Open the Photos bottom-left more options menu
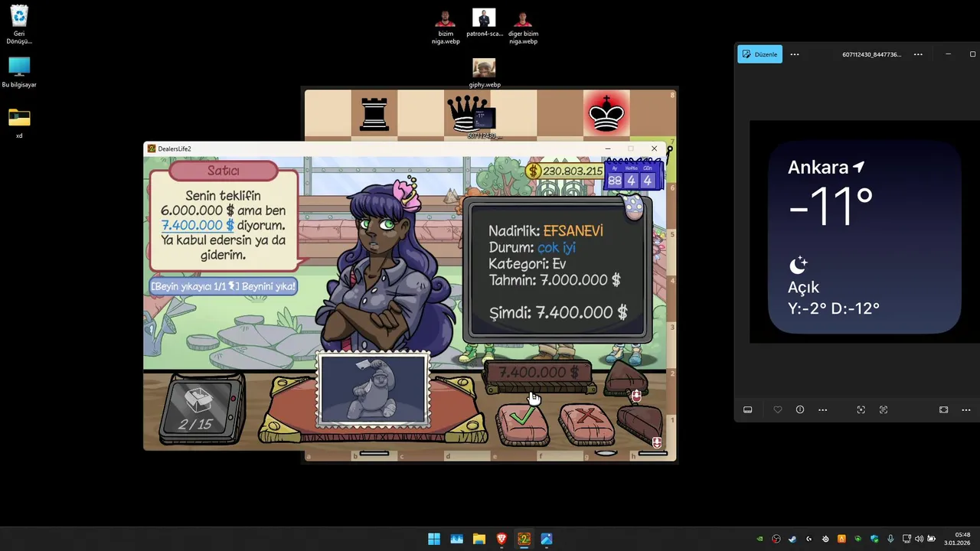This screenshot has width=980, height=551. 823,410
